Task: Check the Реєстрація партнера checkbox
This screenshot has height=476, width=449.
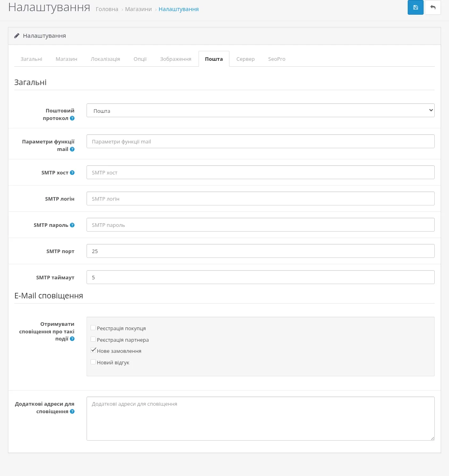Action: (93, 339)
